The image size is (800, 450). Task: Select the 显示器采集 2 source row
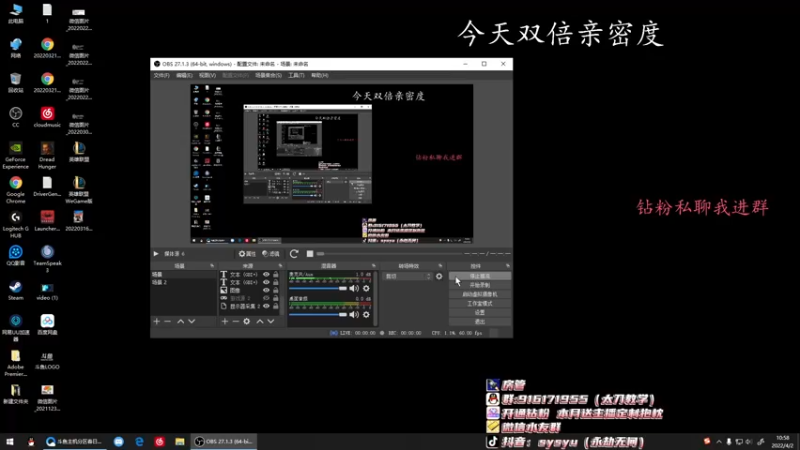250,306
